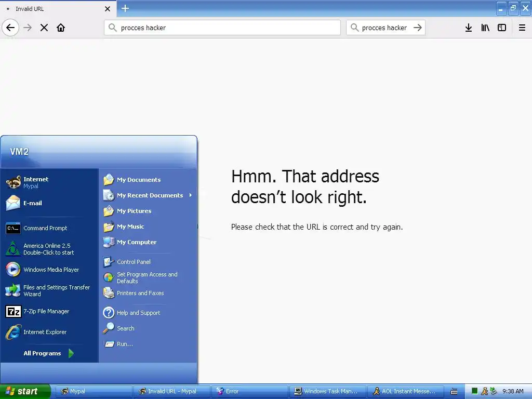Click the Help and Support question icon
Screen dimensions: 532x399
click(x=109, y=312)
